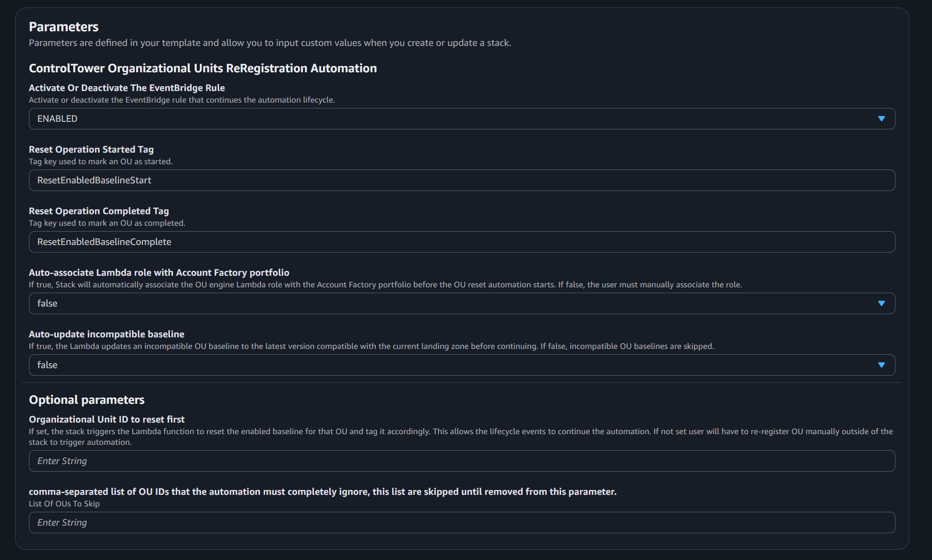The height and width of the screenshot is (560, 932).
Task: Click the Reset Operation Started Tag label
Action: pos(91,149)
